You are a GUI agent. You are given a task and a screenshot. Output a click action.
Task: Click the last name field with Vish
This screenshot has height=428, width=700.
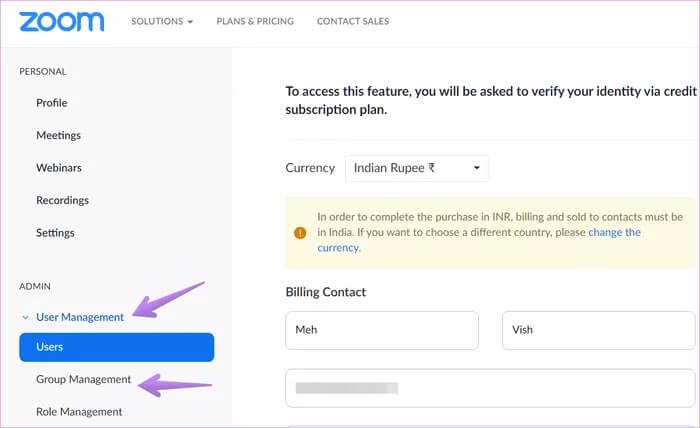click(x=598, y=330)
